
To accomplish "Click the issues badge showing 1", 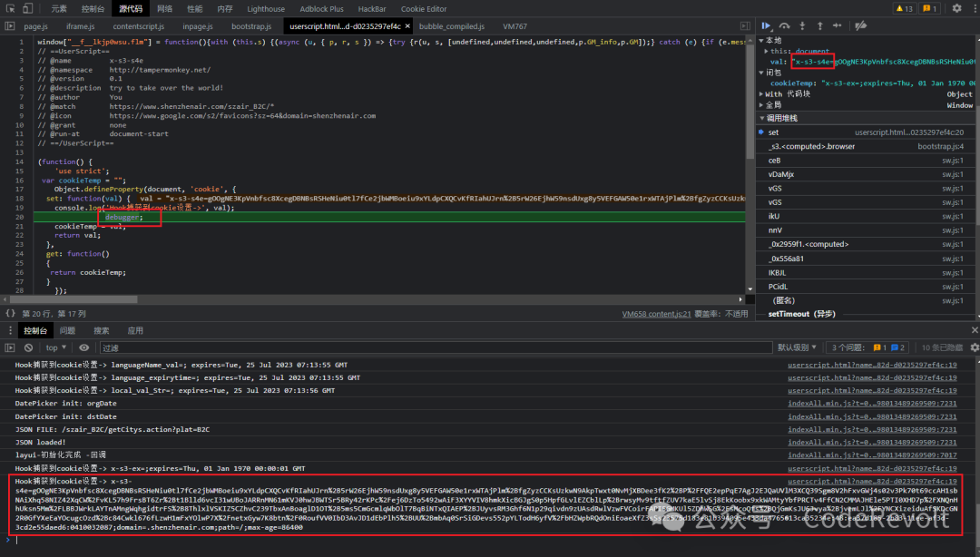I will (930, 9).
